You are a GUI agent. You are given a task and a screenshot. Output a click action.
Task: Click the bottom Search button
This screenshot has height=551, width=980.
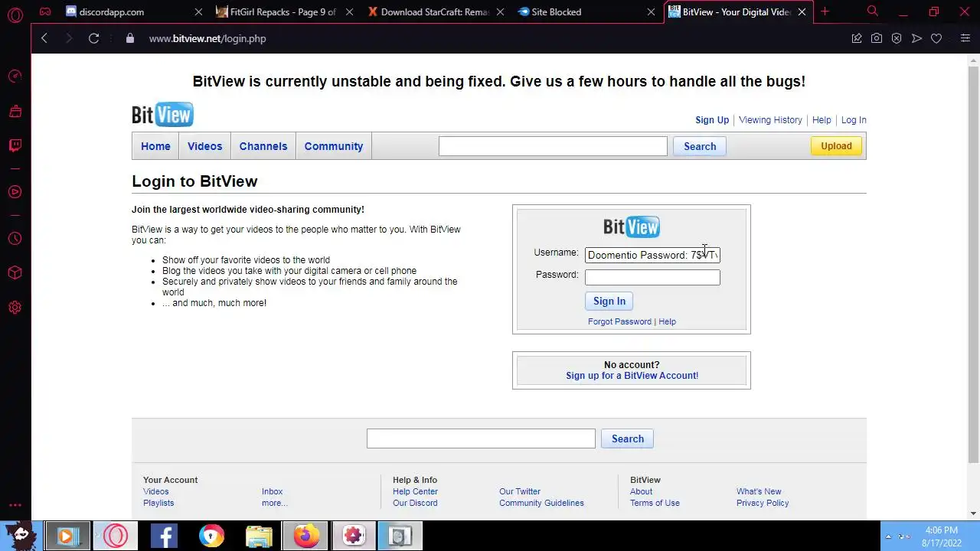(628, 439)
